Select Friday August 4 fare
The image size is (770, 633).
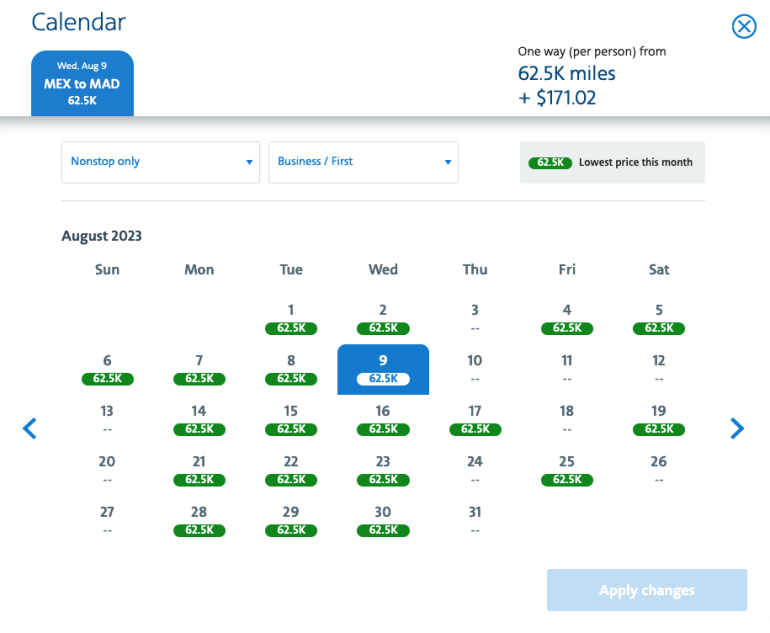click(567, 318)
